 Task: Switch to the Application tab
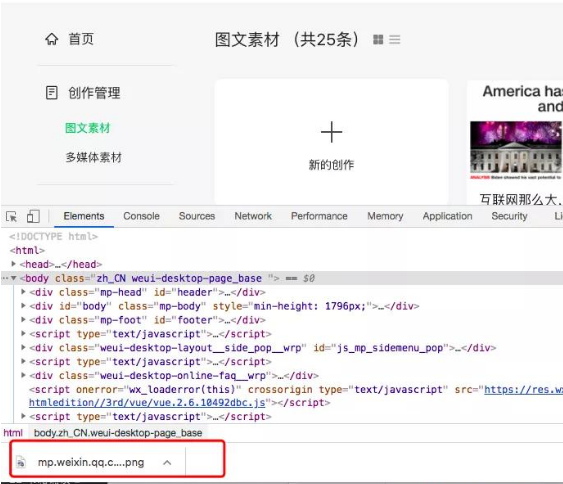(447, 216)
